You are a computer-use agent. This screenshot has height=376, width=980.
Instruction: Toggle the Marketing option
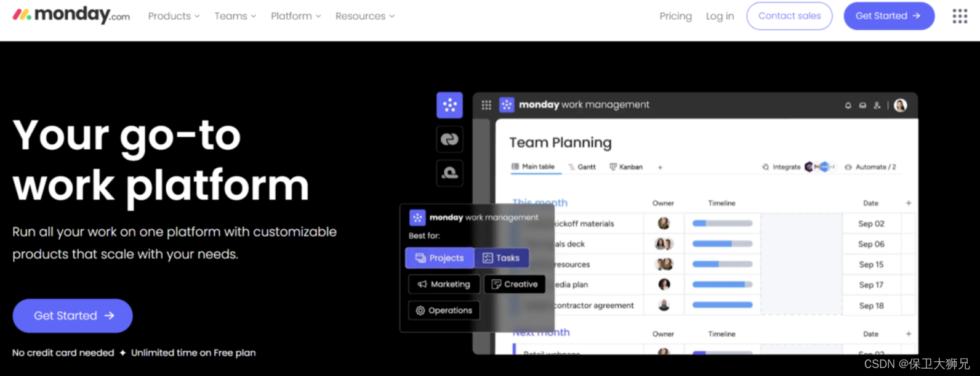[444, 284]
